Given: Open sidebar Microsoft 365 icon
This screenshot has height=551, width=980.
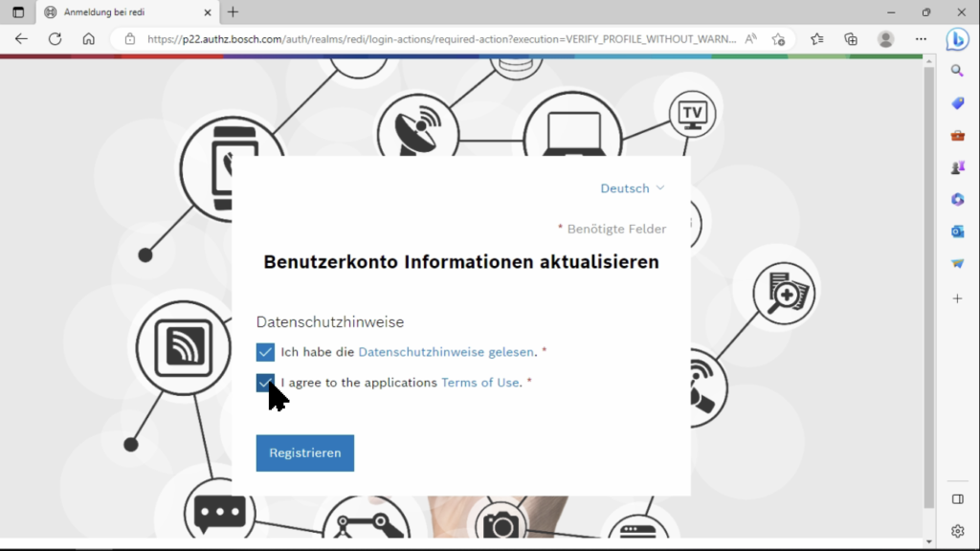Looking at the screenshot, I should [957, 199].
